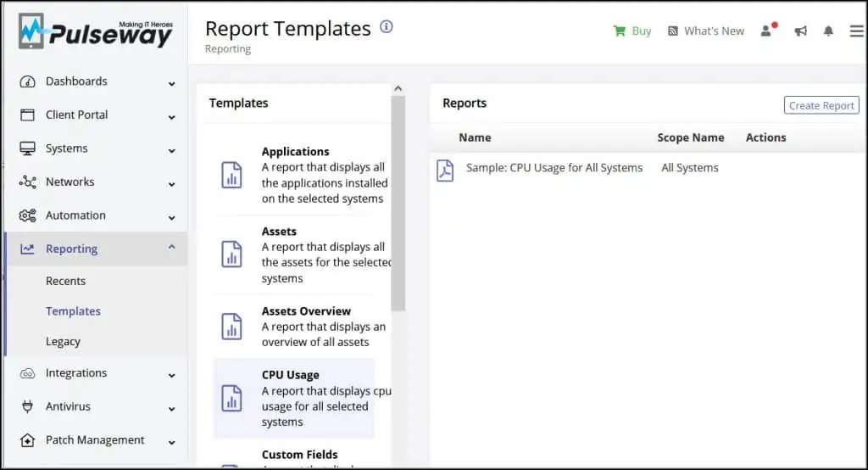Open the Dashboards menu label
Image resolution: width=868 pixels, height=470 pixels.
pyautogui.click(x=76, y=81)
